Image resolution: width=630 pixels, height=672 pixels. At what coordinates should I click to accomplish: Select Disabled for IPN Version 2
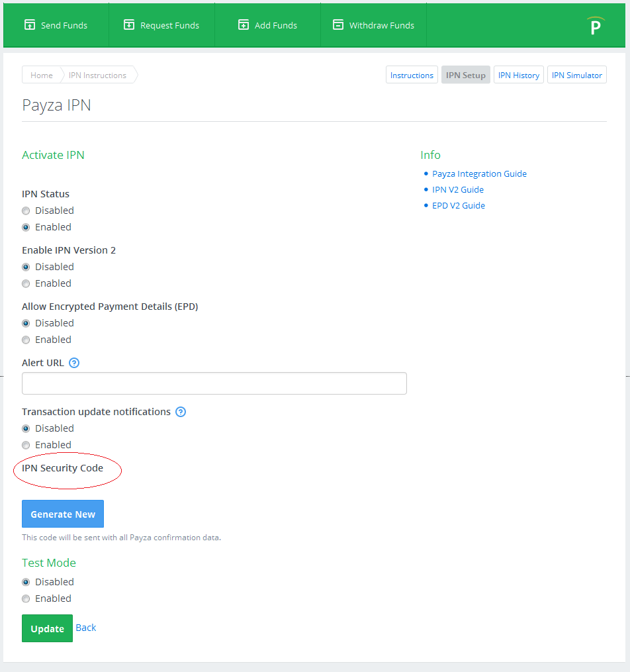(x=26, y=267)
